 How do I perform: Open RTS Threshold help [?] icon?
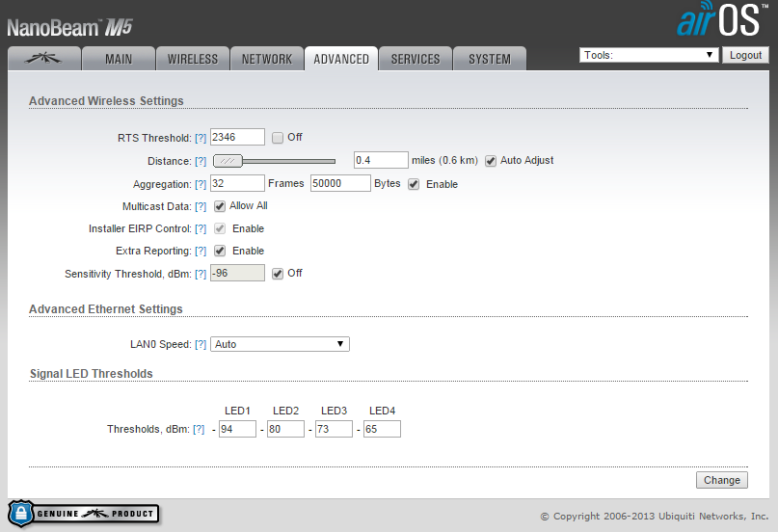click(x=201, y=138)
